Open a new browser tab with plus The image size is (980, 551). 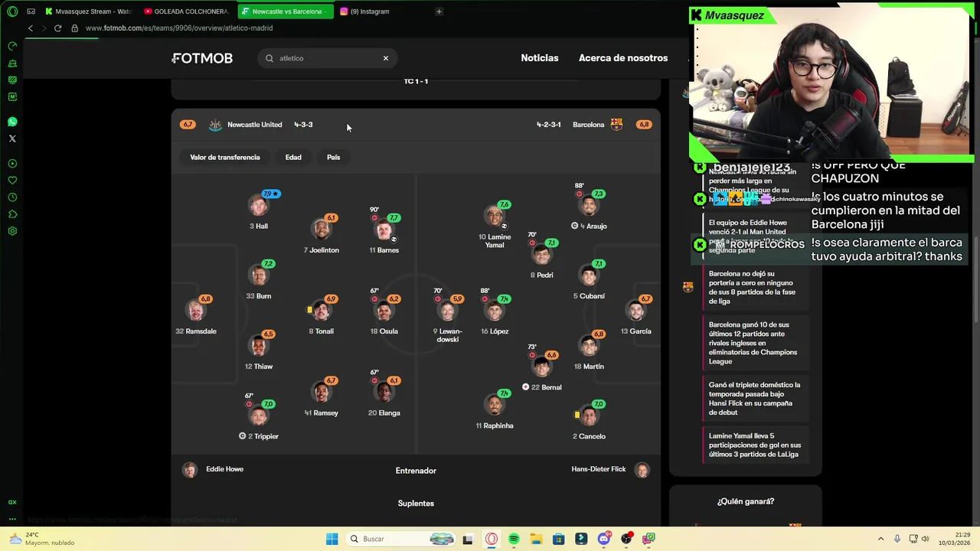(x=439, y=11)
